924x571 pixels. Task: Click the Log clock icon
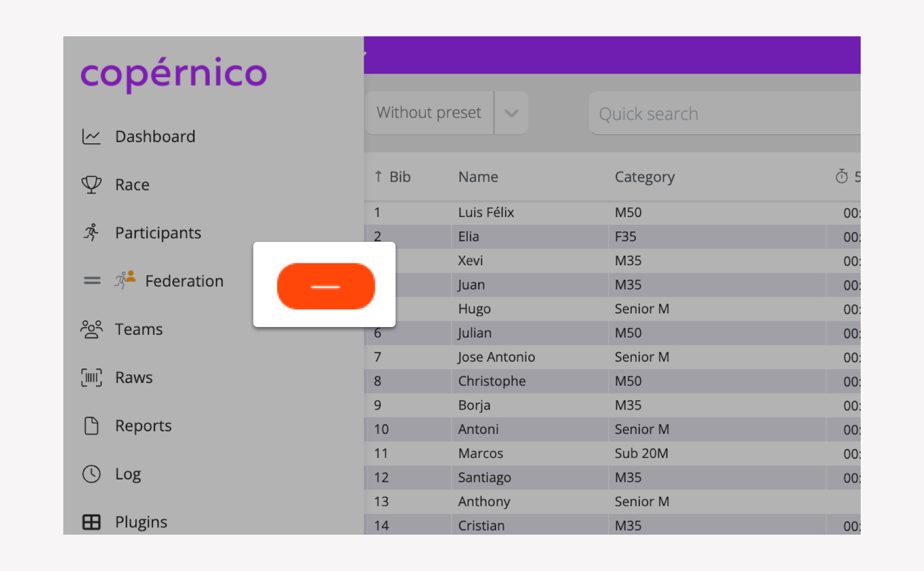[x=91, y=474]
